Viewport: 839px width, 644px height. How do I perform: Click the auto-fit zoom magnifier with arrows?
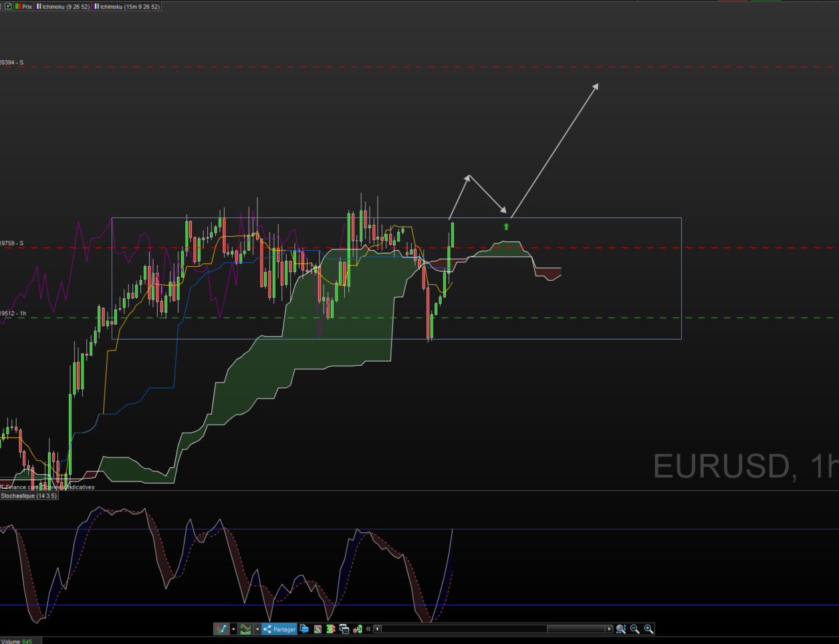[x=620, y=629]
